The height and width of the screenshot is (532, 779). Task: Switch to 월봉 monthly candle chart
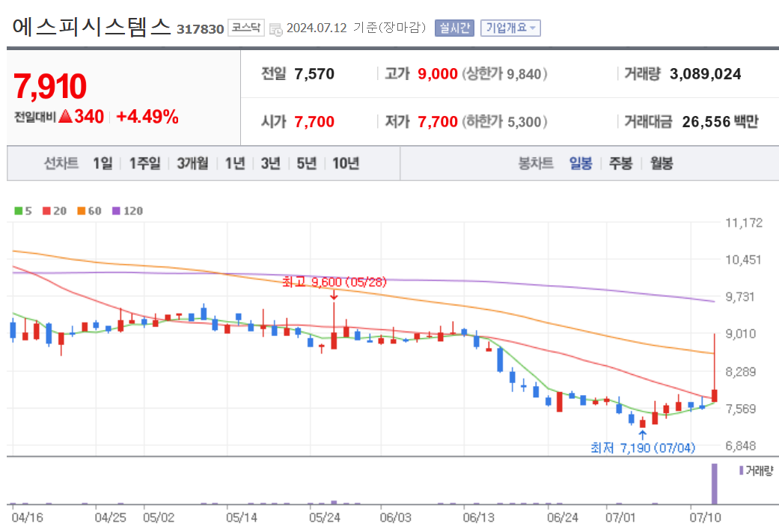(662, 163)
